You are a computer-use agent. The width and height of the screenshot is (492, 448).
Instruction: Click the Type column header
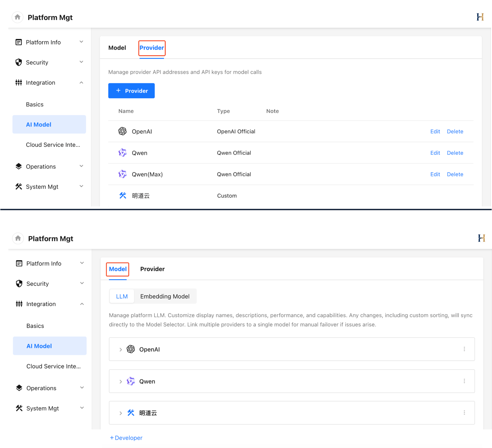(x=223, y=111)
